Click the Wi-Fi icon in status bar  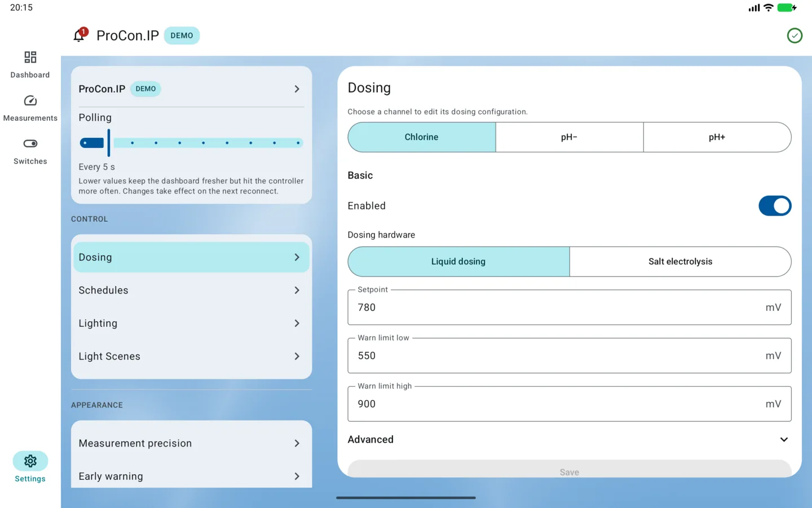768,8
